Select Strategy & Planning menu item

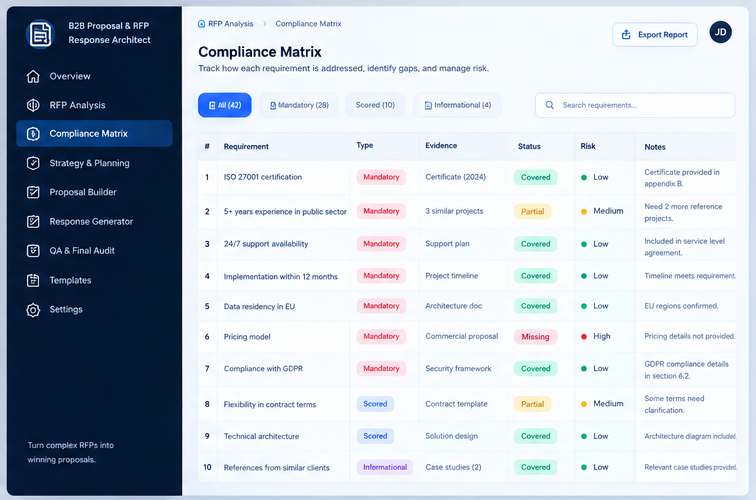94,163
